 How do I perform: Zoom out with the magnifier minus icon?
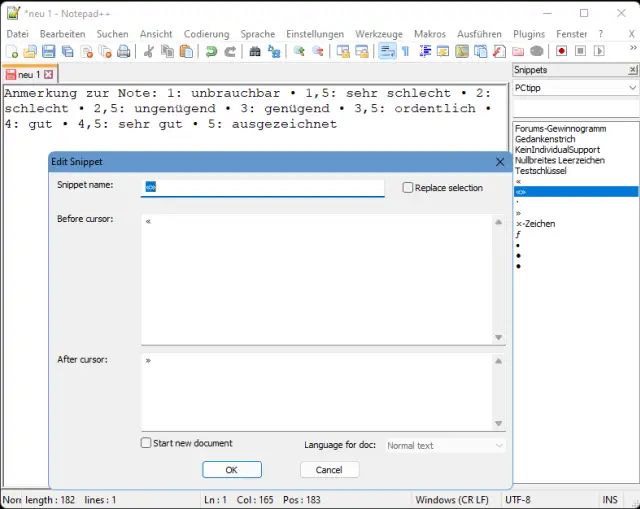pos(318,51)
